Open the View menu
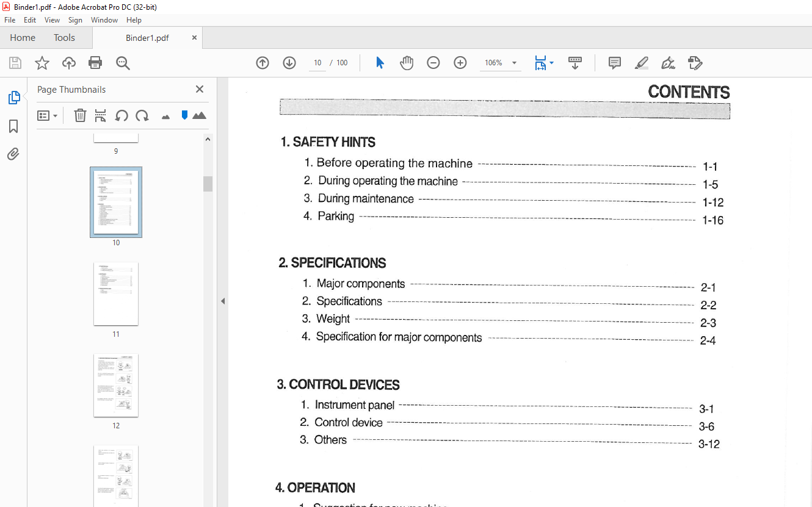Viewport: 812px width, 507px height. coord(52,20)
